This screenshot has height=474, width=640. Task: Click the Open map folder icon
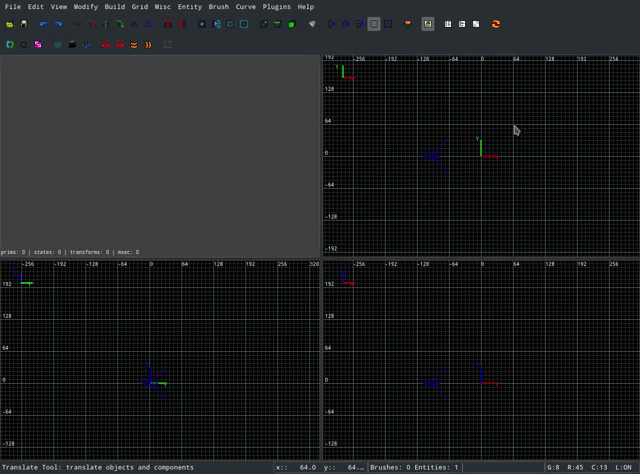pyautogui.click(x=10, y=24)
